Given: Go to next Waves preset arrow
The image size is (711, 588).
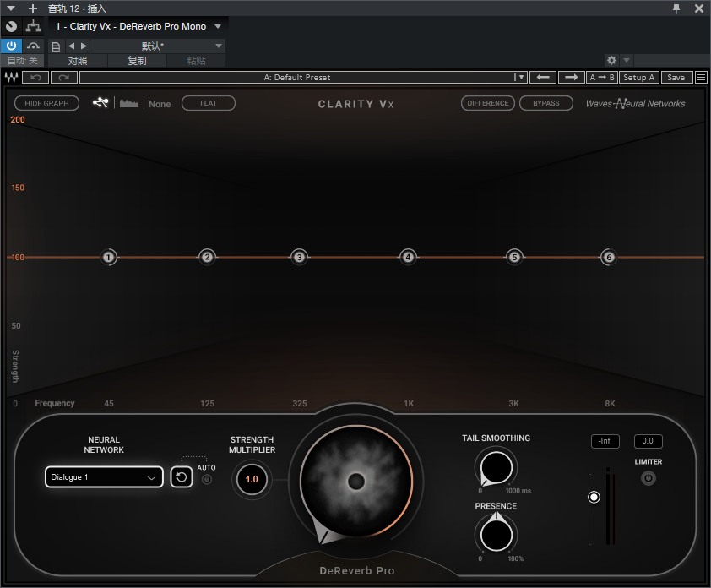Looking at the screenshot, I should tap(572, 78).
